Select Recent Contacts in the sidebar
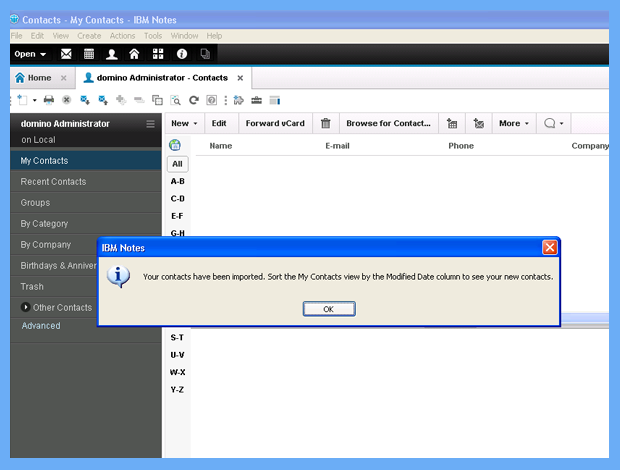The image size is (620, 470). (86, 181)
